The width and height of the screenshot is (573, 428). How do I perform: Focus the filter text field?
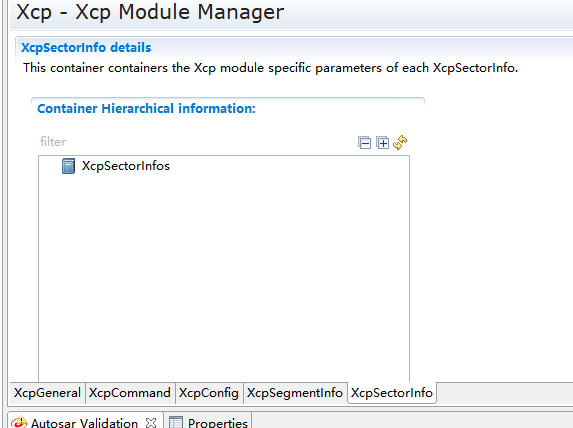click(196, 142)
